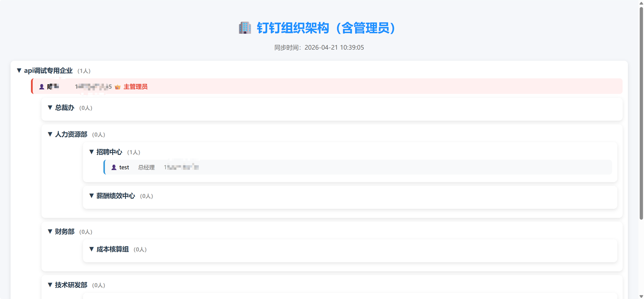644x299 pixels.
Task: Collapse the 人力资源部 department triangle
Action: pyautogui.click(x=50, y=134)
